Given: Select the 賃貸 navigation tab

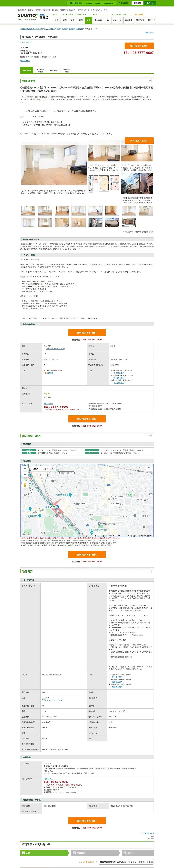Looking at the screenshot, I should [56, 20].
